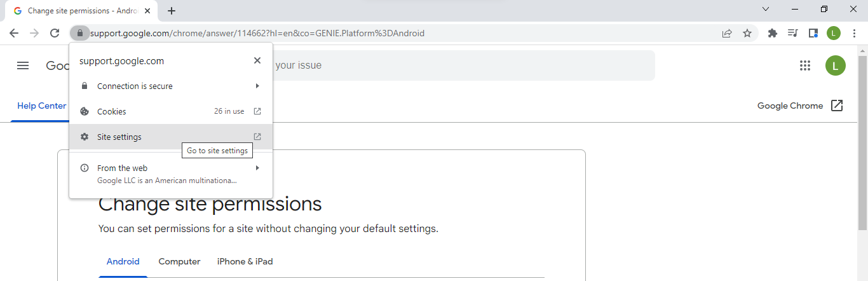Open Cookies in use entry
This screenshot has height=281, width=868.
pos(171,111)
